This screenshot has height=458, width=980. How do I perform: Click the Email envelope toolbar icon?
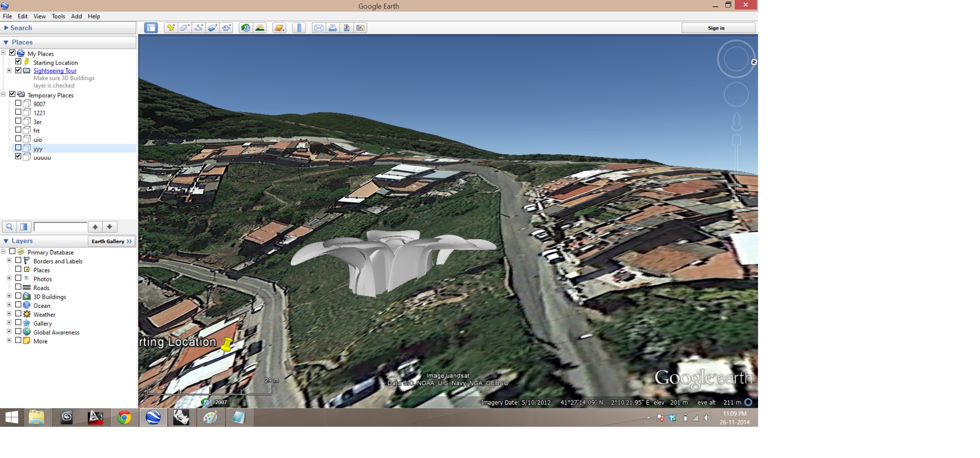point(319,28)
